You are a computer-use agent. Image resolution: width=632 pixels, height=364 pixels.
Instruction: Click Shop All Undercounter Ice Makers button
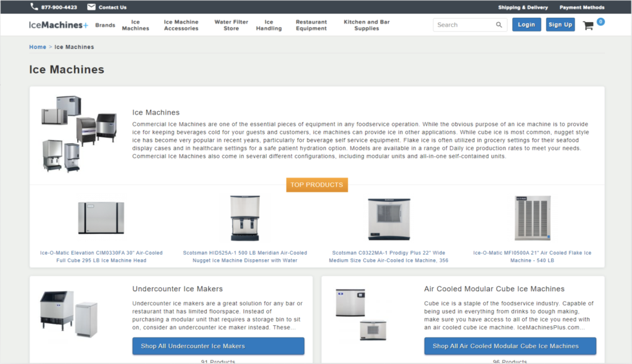[218, 346]
